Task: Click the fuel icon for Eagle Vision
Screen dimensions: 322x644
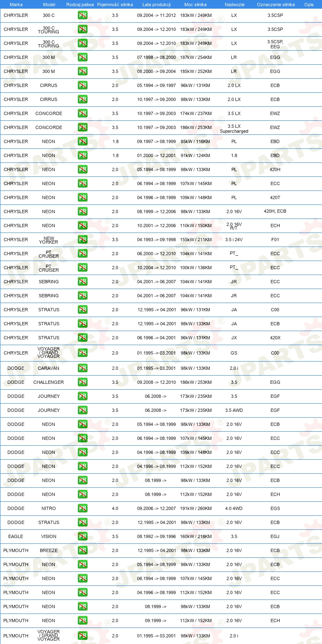Action: [x=82, y=536]
